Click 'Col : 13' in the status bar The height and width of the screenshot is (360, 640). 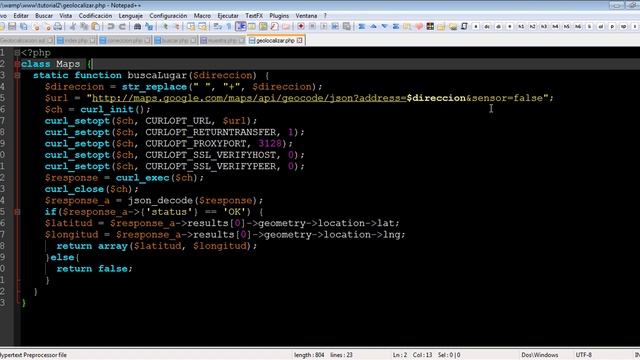422,355
